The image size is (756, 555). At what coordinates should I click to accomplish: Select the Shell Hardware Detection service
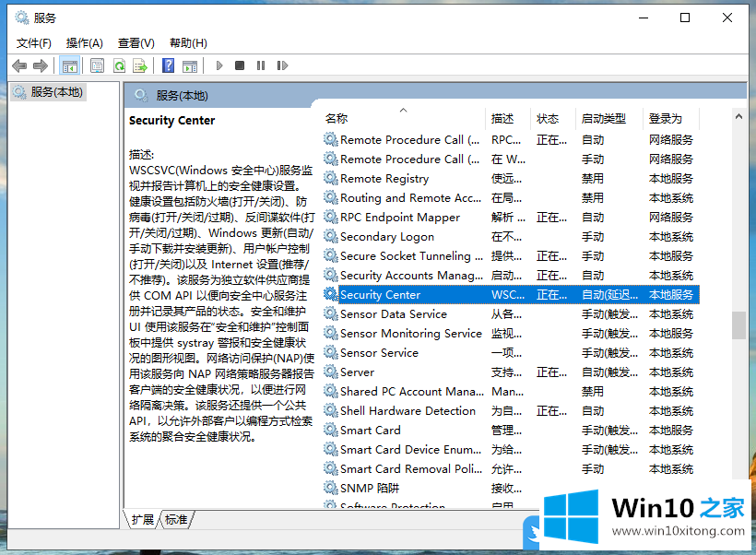pyautogui.click(x=511, y=411)
